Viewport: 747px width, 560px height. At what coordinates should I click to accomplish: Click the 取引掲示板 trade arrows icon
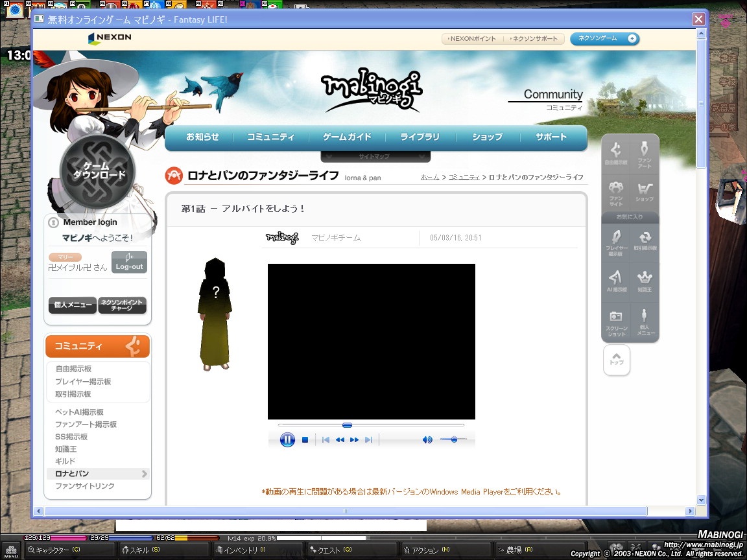(x=645, y=240)
